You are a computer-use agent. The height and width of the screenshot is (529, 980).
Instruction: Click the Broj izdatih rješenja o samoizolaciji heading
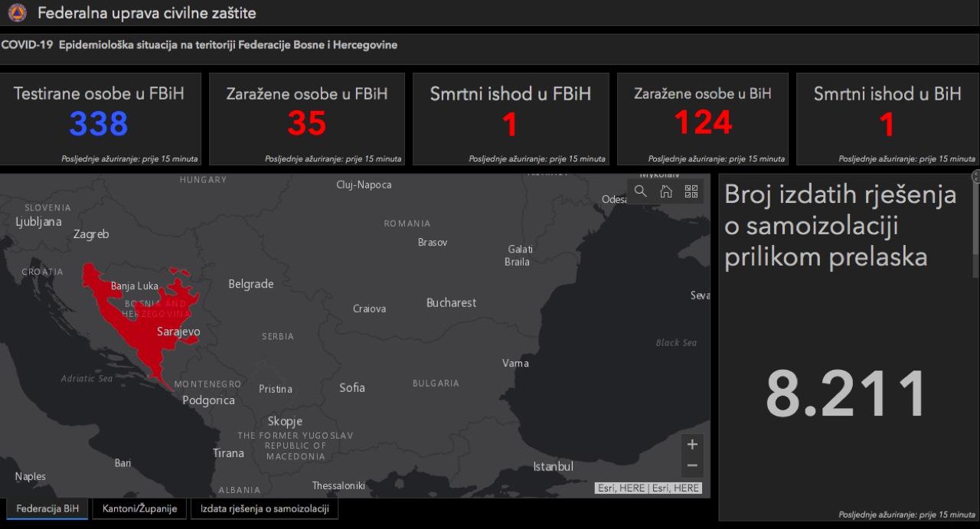(x=841, y=226)
